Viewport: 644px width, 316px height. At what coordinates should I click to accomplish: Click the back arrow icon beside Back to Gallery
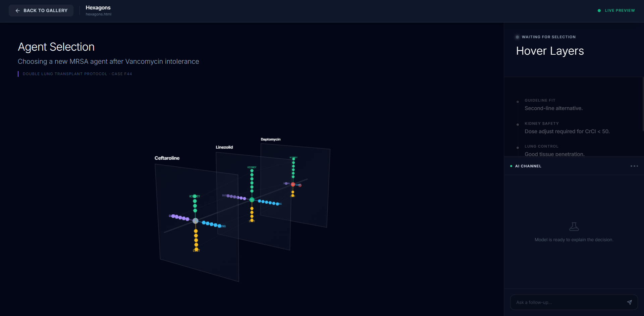[17, 10]
